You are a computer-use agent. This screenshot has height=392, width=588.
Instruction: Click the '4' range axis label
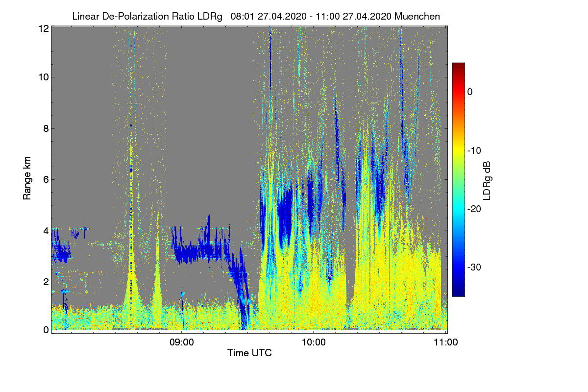(46, 230)
